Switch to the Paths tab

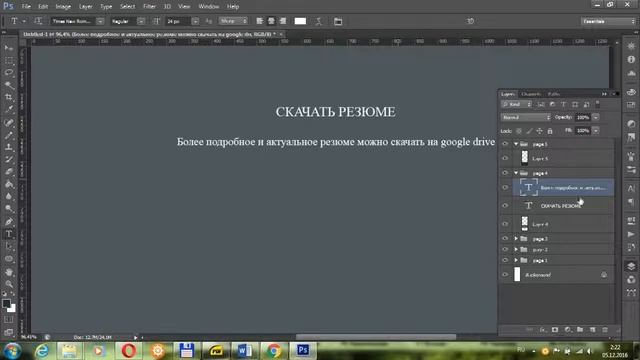point(554,94)
